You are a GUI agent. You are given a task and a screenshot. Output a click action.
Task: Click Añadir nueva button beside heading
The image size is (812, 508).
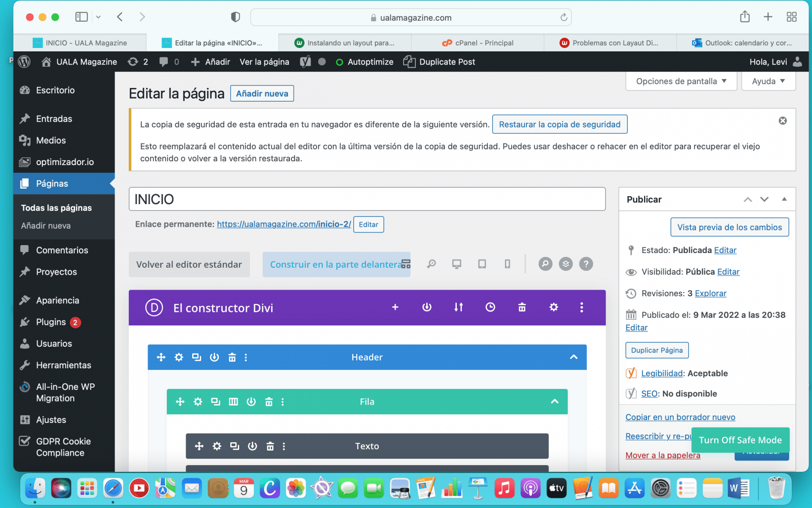[x=262, y=94]
